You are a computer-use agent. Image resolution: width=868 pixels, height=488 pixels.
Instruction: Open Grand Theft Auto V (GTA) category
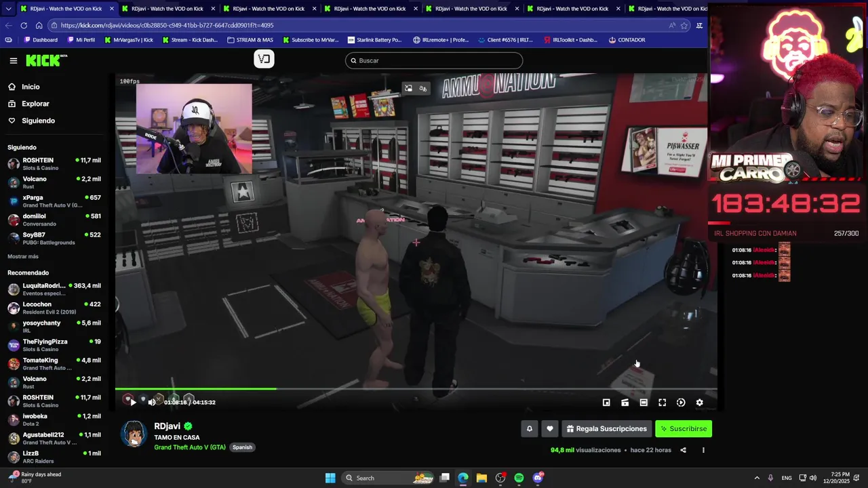point(190,447)
